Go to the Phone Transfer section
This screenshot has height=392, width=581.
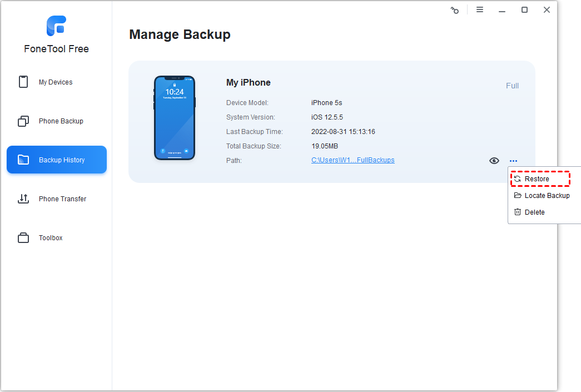tap(57, 199)
